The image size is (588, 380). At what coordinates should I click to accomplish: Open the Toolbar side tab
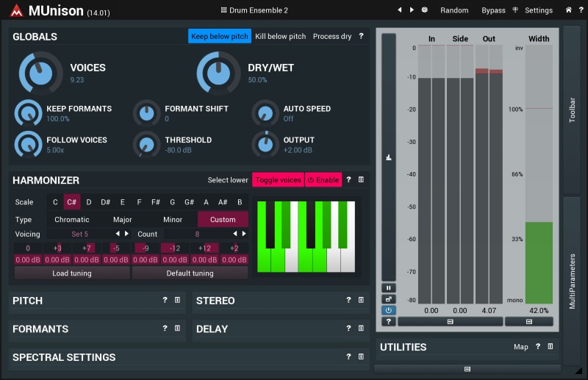coord(572,110)
